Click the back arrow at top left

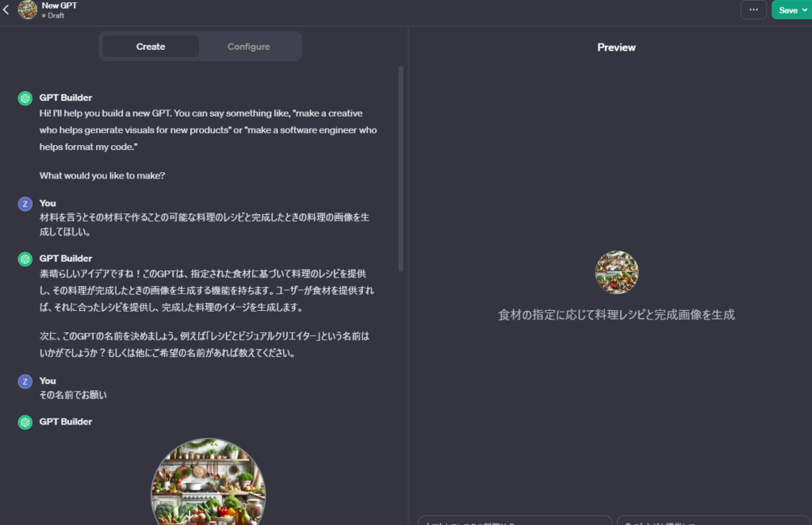pos(6,10)
